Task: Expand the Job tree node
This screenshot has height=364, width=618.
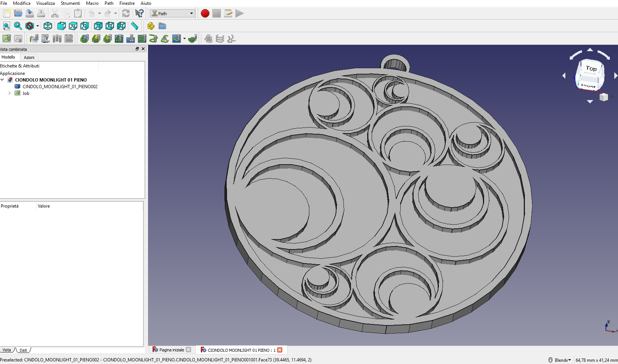Action: coord(9,93)
